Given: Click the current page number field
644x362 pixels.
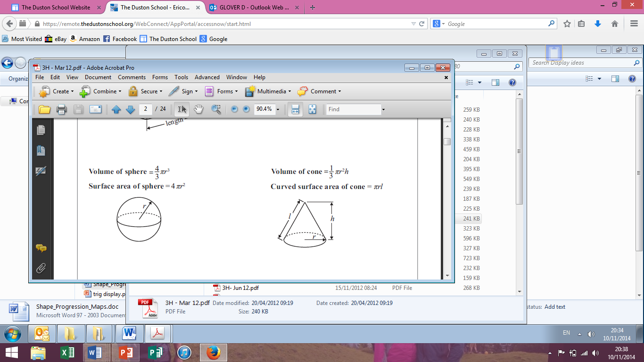Looking at the screenshot, I should [146, 109].
